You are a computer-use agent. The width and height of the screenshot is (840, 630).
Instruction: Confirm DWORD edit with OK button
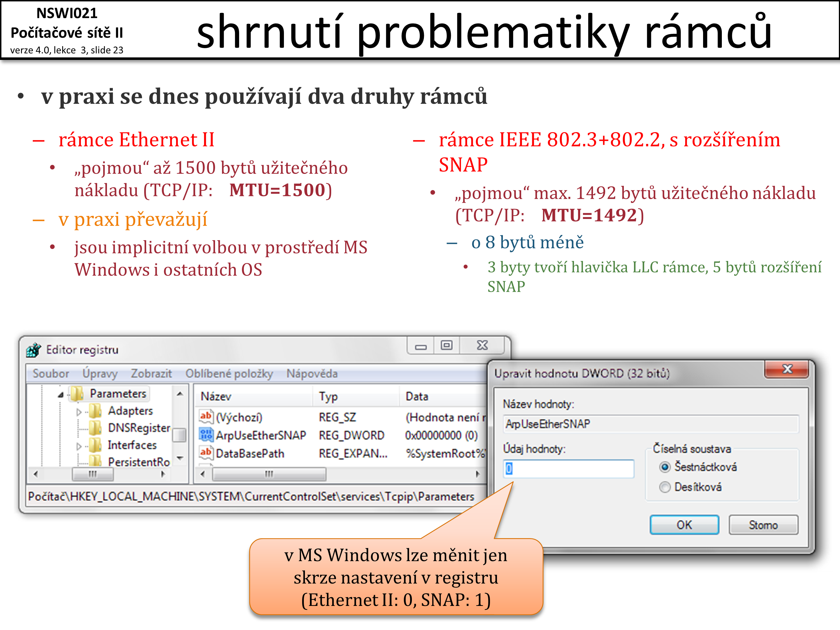tap(684, 525)
